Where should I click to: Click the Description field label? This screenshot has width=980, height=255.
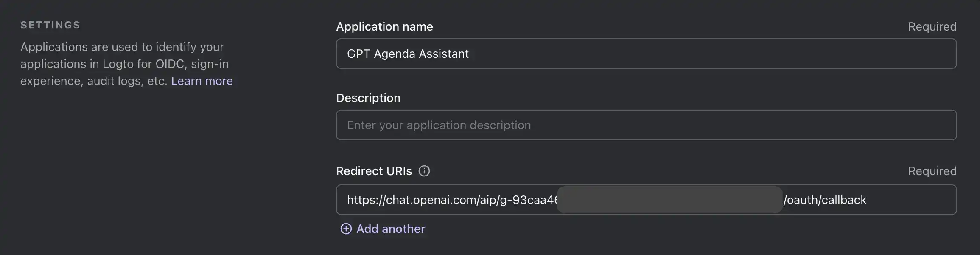(x=368, y=98)
